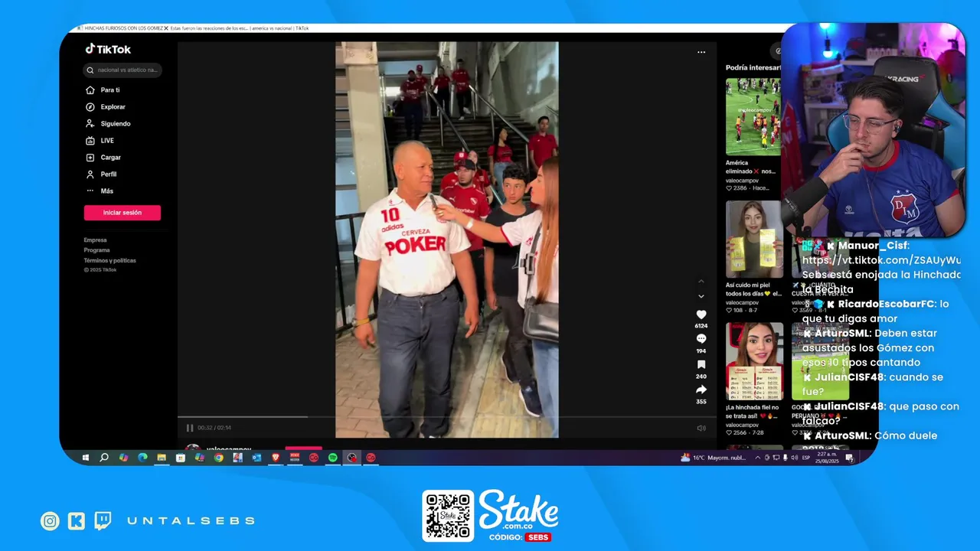
Task: Open the ESP language selector
Action: (x=806, y=458)
